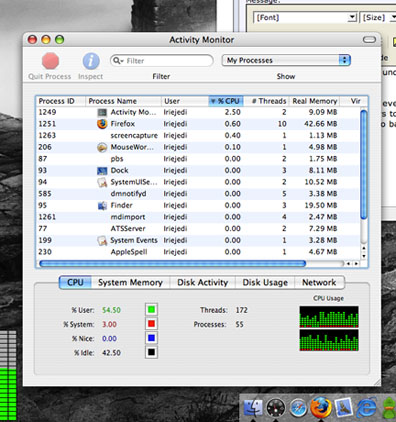Click the upper CPU Usage graph
The height and width of the screenshot is (422, 396).
coord(329,317)
